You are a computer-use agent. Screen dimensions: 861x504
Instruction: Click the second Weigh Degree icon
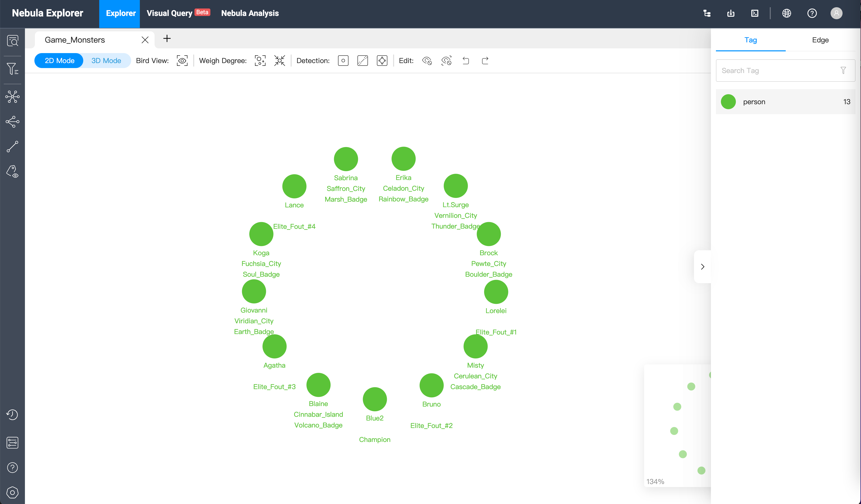click(x=279, y=61)
